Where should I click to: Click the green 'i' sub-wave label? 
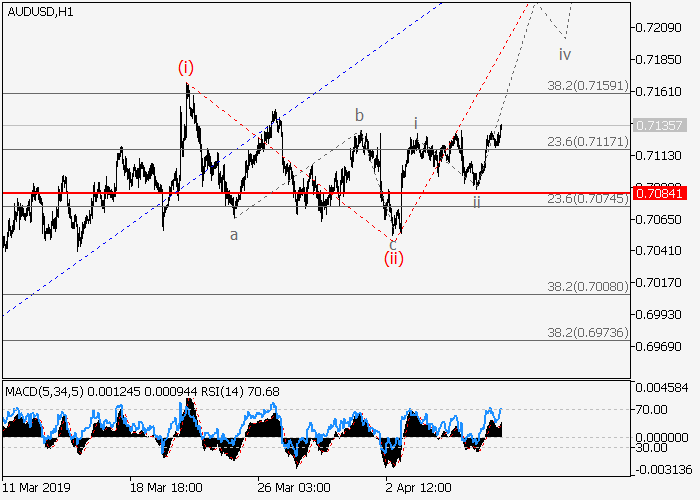coord(416,123)
